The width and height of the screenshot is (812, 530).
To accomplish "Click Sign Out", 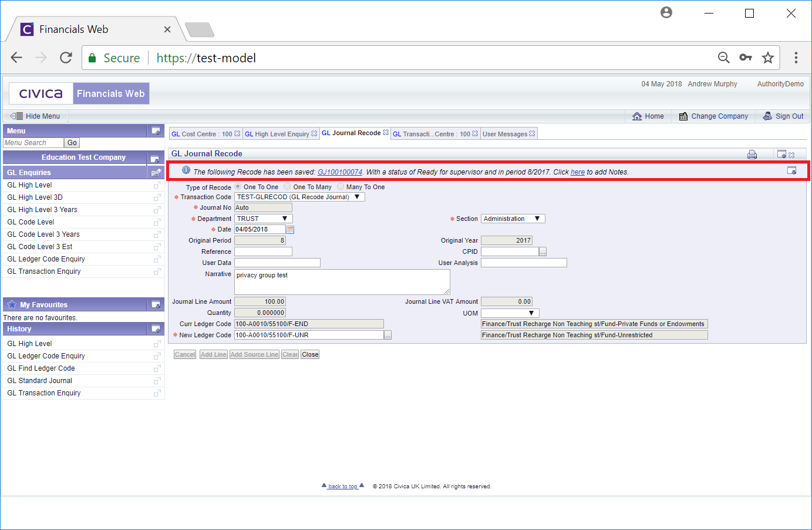I will pos(783,116).
